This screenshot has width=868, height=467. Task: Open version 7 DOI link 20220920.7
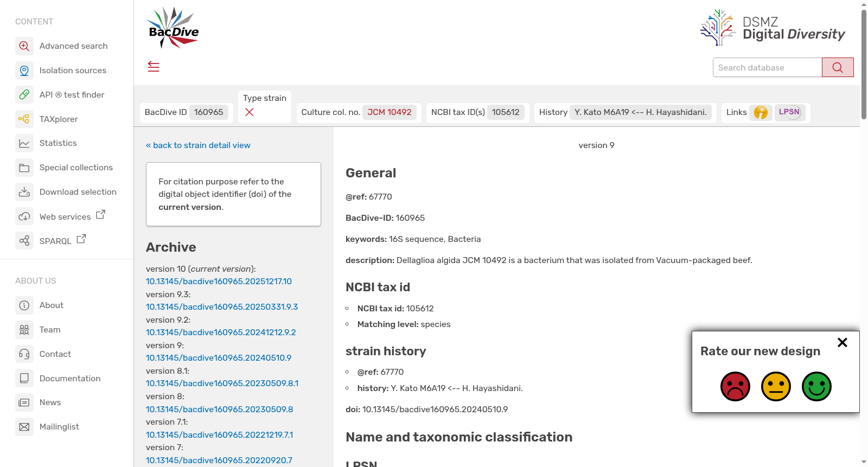pyautogui.click(x=219, y=460)
